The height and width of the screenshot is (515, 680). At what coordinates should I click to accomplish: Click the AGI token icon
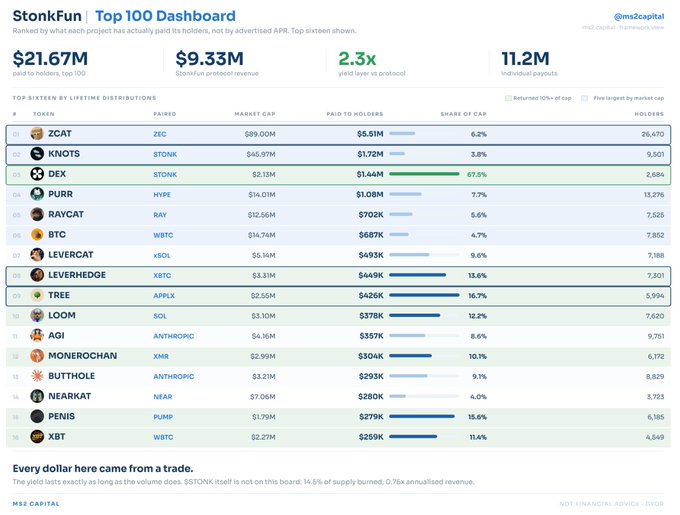pos(37,336)
